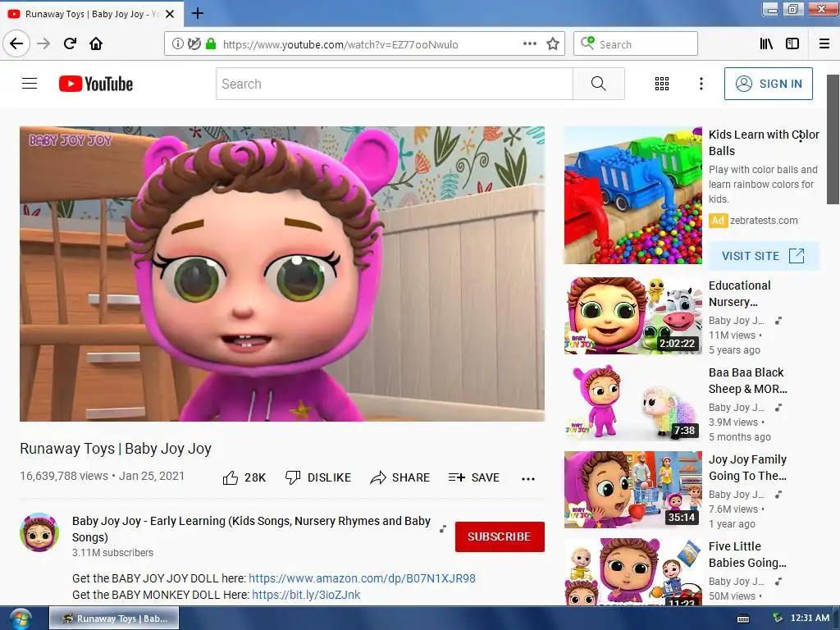Click the Baby Joy Joy channel avatar
This screenshot has height=630, width=840.
coord(39,532)
